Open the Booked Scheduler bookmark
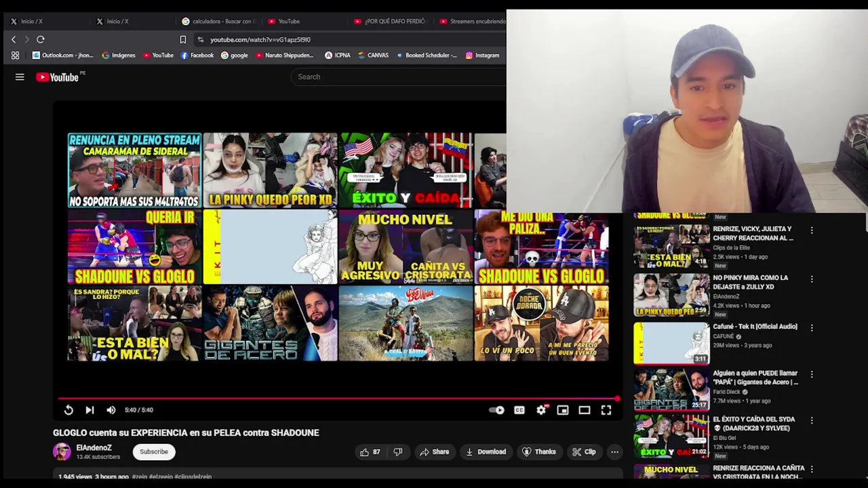Image resolution: width=868 pixels, height=488 pixels. pos(427,56)
